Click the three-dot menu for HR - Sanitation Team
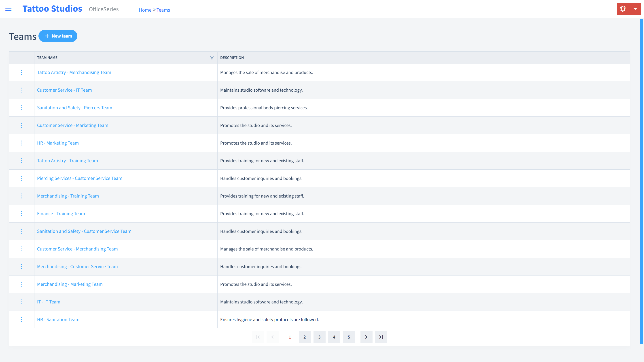This screenshot has width=644, height=362. (22, 320)
